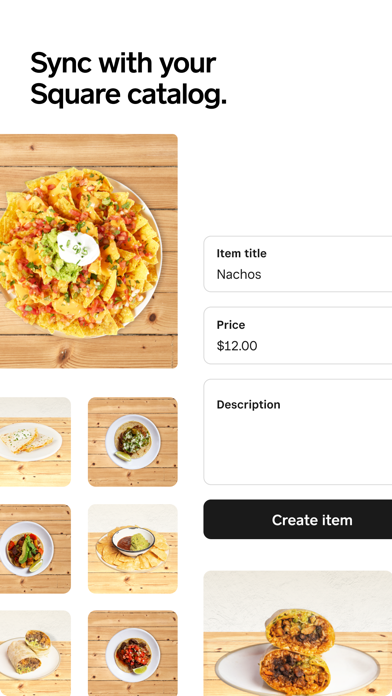The image size is (392, 696).
Task: Select the taco with green toppings thumbnail
Action: [133, 442]
